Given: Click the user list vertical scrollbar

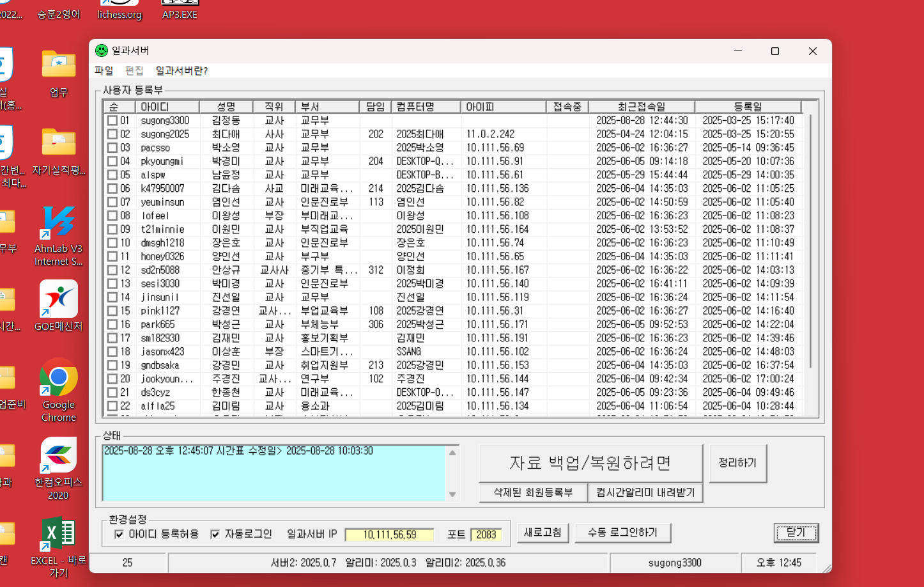Looking at the screenshot, I should point(810,242).
